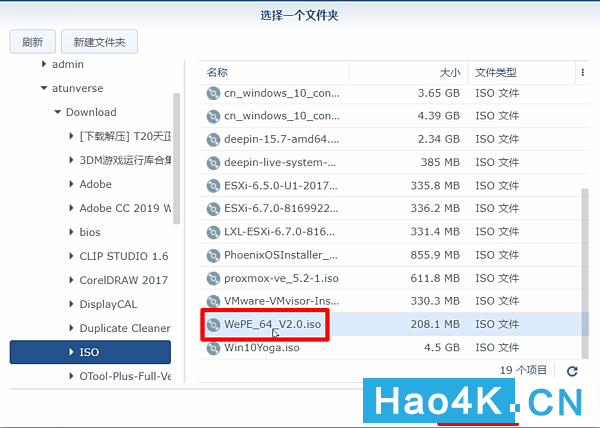The image size is (600, 428).
Task: Click the 4.5 GB size cell
Action: point(442,348)
